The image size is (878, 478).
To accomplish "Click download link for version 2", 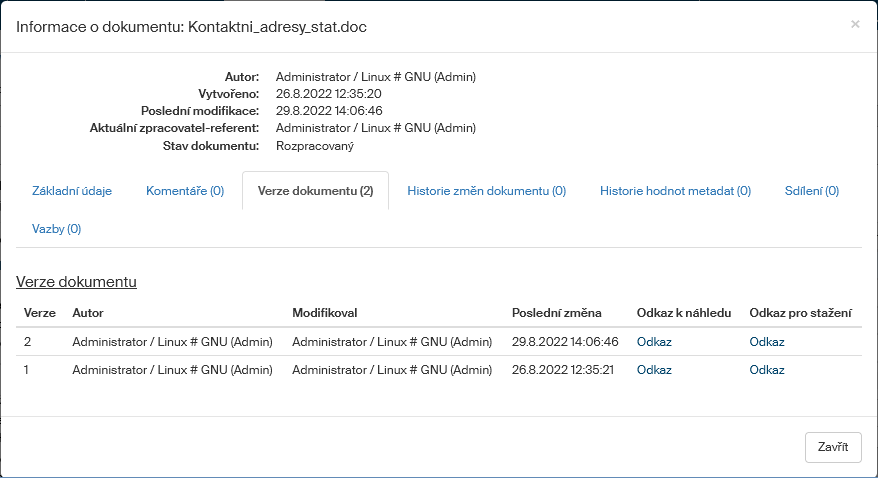I will [767, 342].
